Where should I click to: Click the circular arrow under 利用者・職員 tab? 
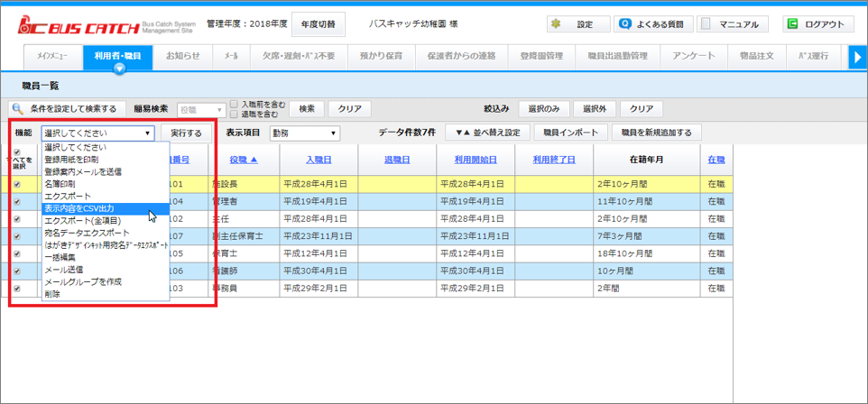click(120, 69)
